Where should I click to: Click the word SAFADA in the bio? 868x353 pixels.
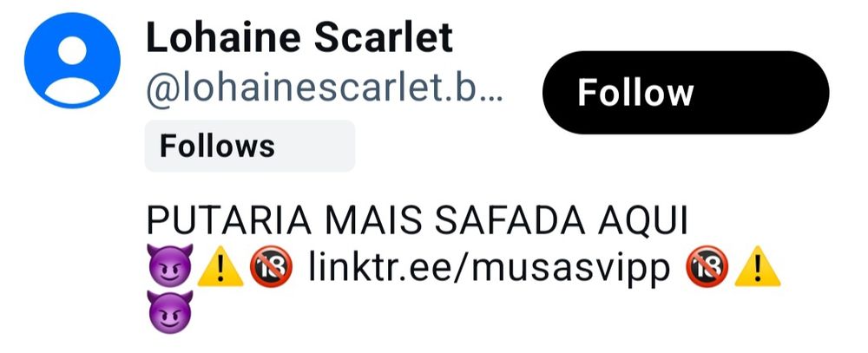point(510,221)
